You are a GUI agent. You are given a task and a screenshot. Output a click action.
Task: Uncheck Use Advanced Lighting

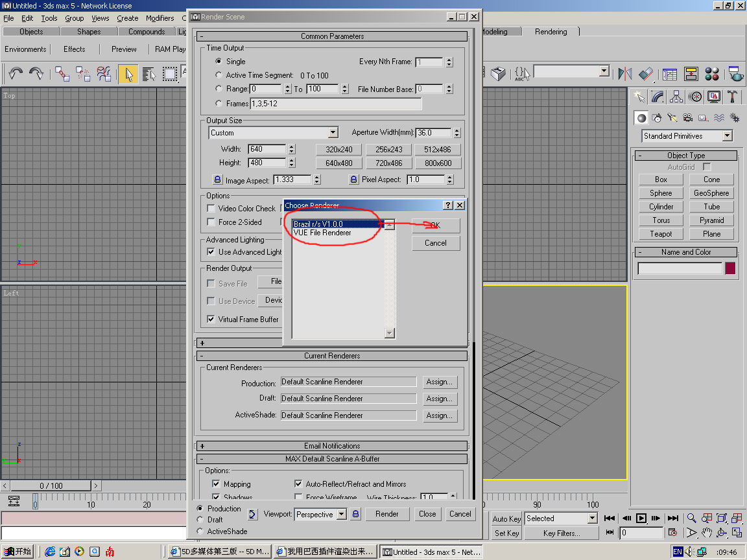coord(211,252)
